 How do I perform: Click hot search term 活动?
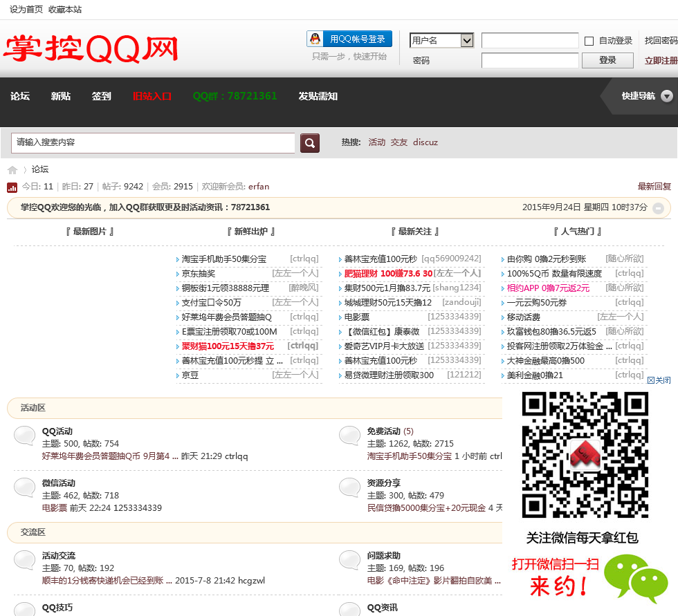coord(376,142)
